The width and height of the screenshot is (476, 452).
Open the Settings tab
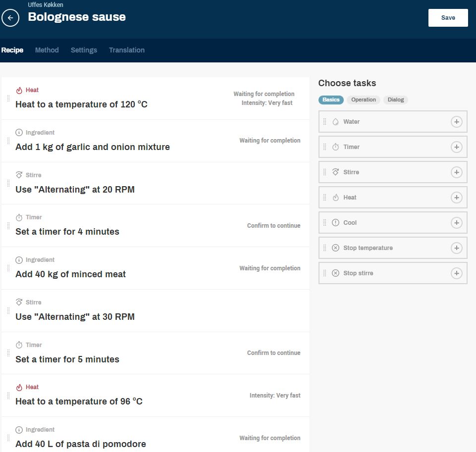tap(84, 50)
